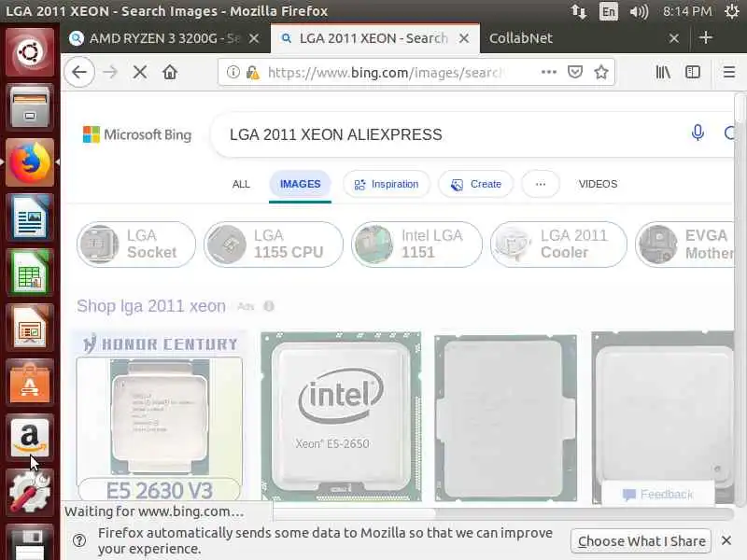Show site information icon in address bar
The height and width of the screenshot is (560, 747).
click(x=233, y=73)
